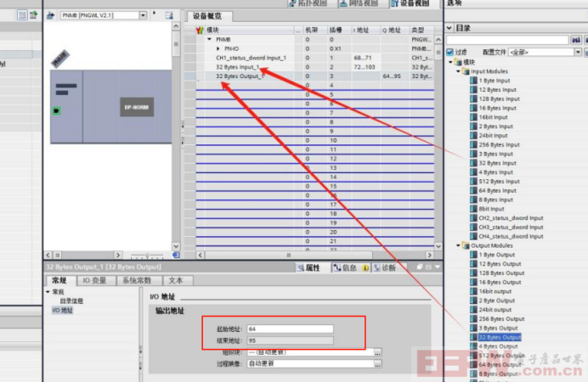Screen dimensions: 588x382
Task: Click the 72...103 I address cell
Action: coord(365,67)
